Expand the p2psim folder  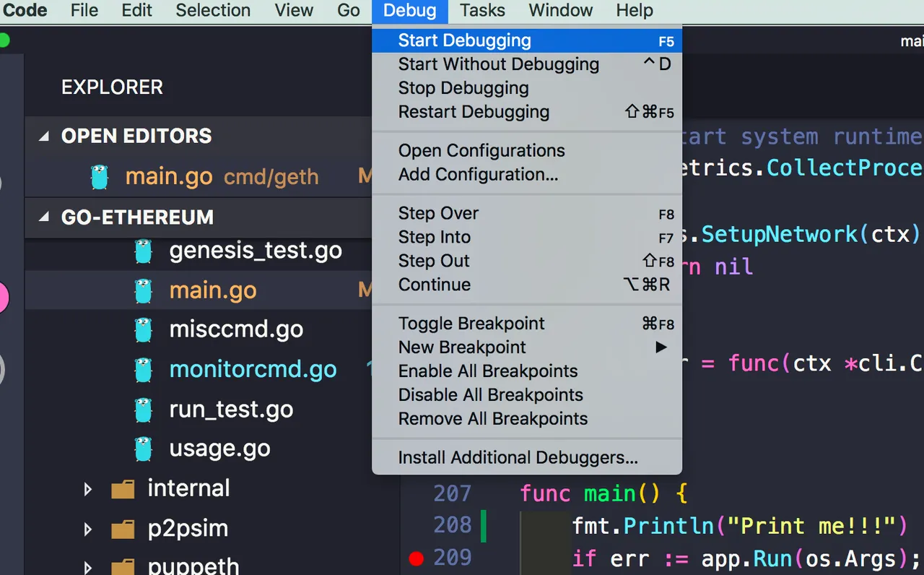[88, 529]
